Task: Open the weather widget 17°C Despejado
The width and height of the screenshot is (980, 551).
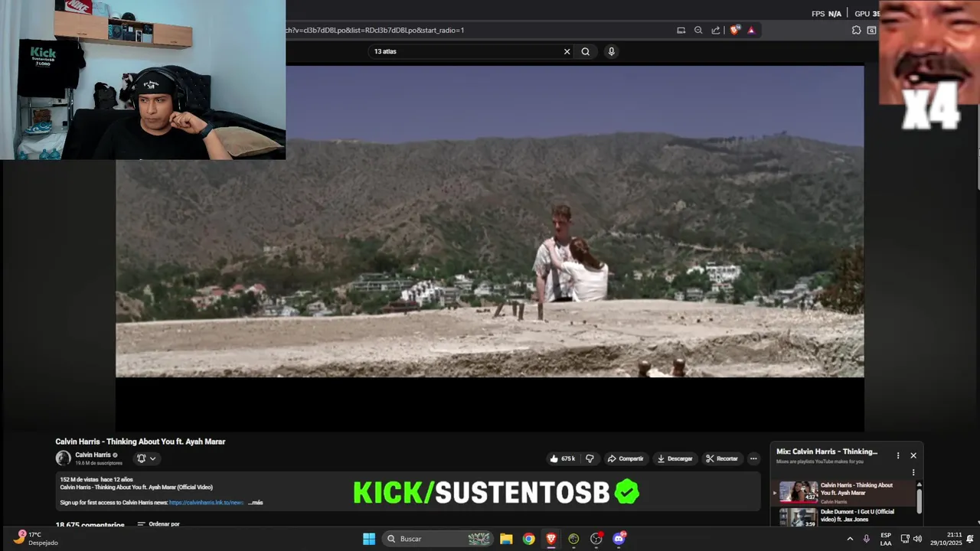Action: 36,539
